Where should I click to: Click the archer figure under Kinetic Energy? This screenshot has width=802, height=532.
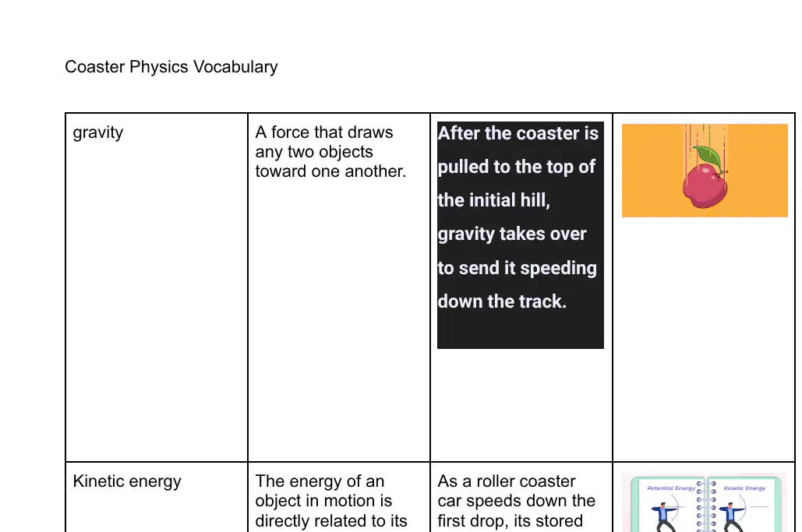tap(733, 517)
